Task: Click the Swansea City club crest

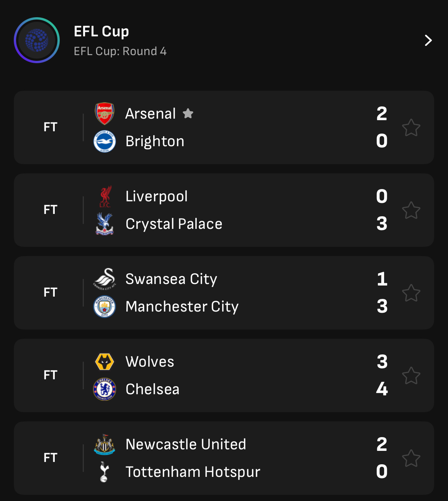Action: 105,279
